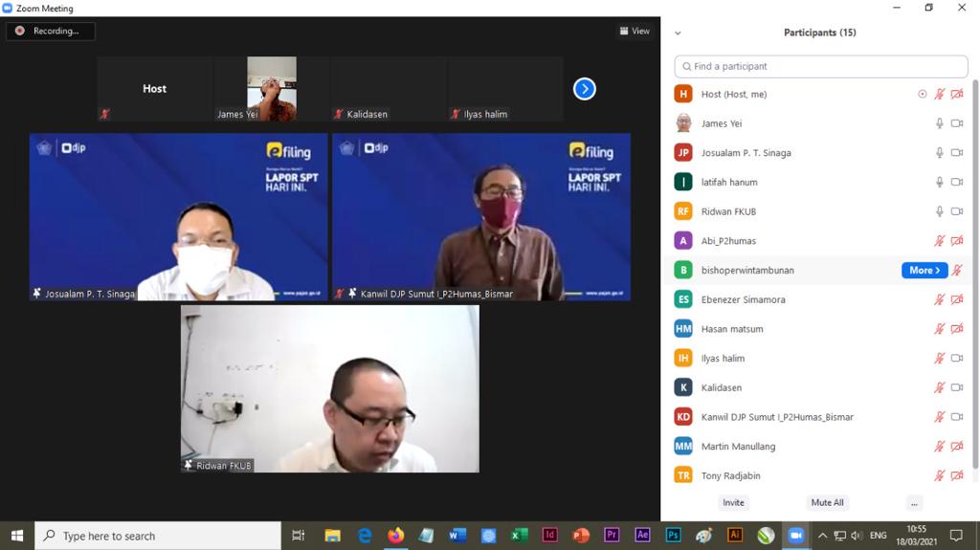Viewport: 980px width, 550px height.
Task: Click Kalidasen's camera icon in participants list
Action: (956, 387)
